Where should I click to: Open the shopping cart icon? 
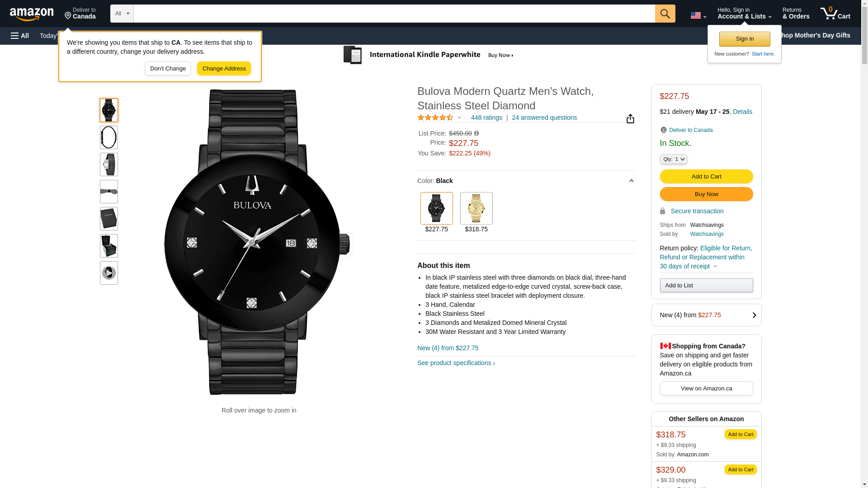(x=835, y=14)
